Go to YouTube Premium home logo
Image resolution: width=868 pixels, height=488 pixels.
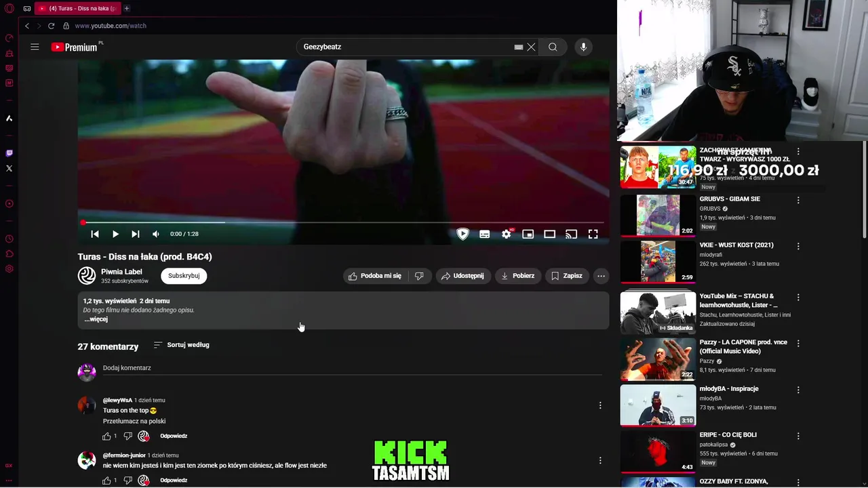(x=75, y=47)
